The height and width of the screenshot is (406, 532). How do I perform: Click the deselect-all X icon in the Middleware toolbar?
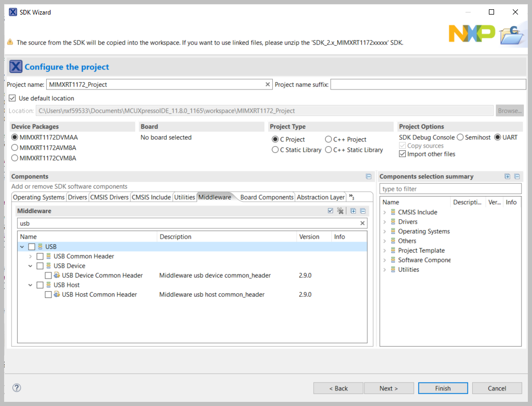(x=340, y=211)
